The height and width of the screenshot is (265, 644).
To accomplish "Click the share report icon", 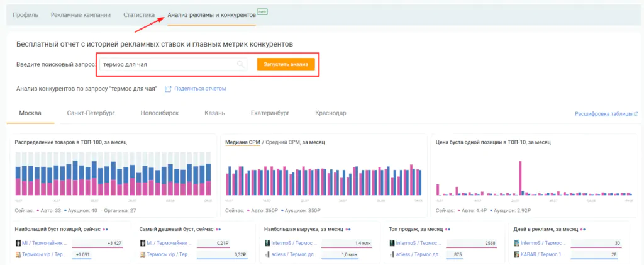I will tap(168, 89).
